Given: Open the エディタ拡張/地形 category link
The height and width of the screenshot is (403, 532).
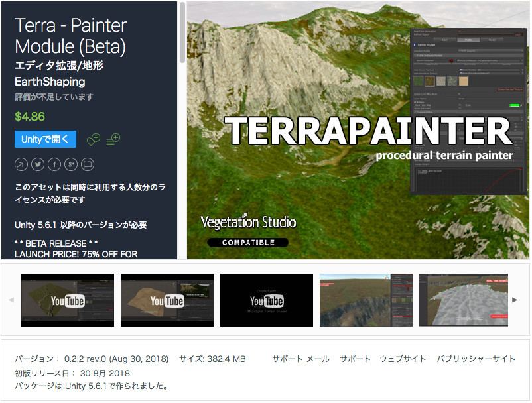Looking at the screenshot, I should [59, 66].
